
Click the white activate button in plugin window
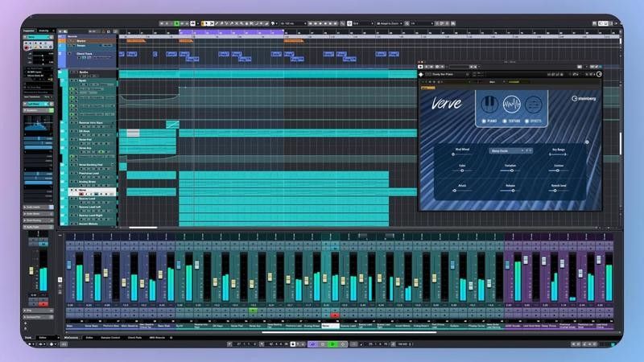pyautogui.click(x=420, y=67)
